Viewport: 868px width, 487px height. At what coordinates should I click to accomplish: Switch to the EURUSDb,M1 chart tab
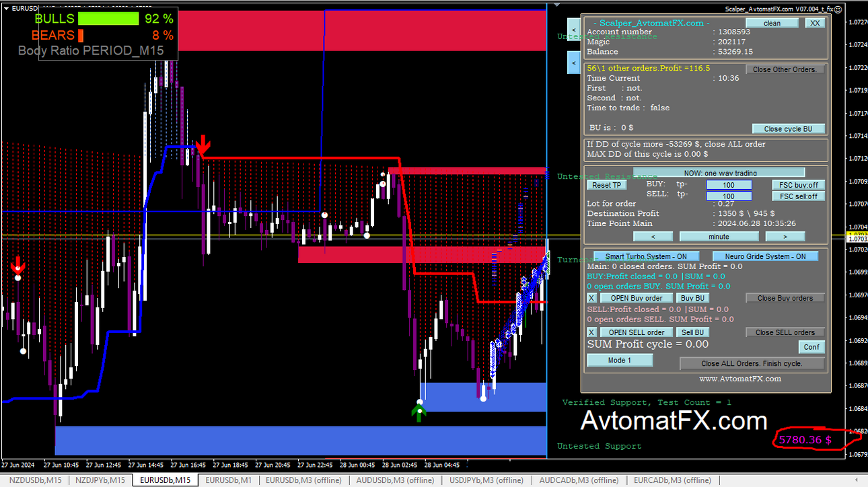228,480
